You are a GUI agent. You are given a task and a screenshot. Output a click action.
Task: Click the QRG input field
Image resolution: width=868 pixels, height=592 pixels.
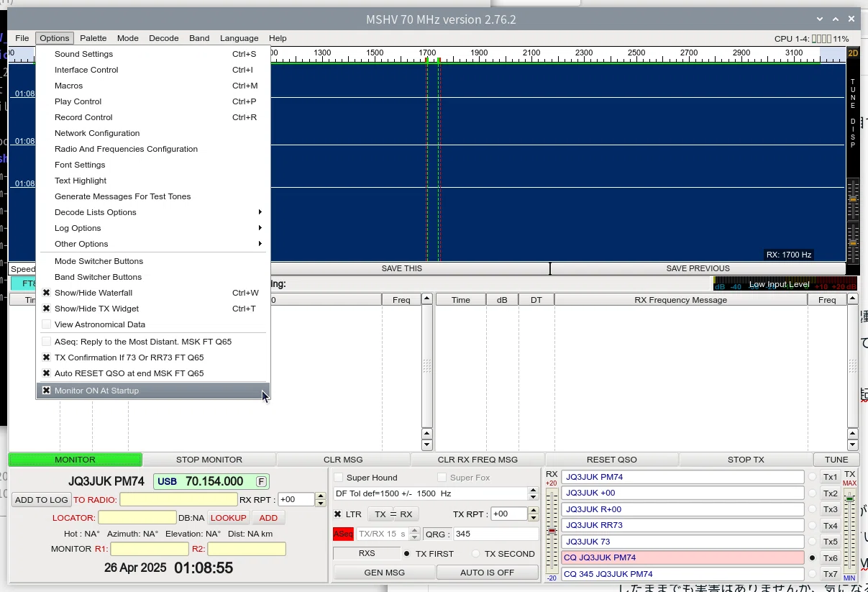click(x=495, y=534)
